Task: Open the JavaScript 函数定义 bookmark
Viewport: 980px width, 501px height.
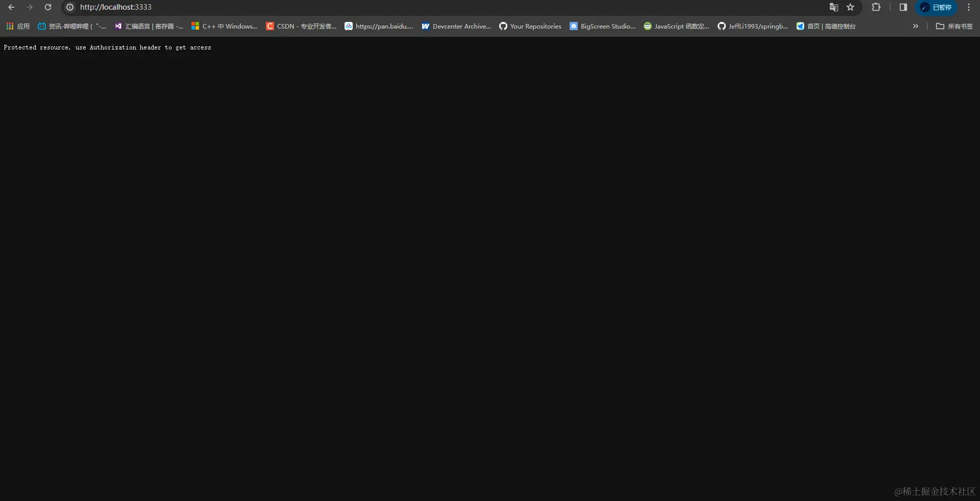Action: (677, 26)
